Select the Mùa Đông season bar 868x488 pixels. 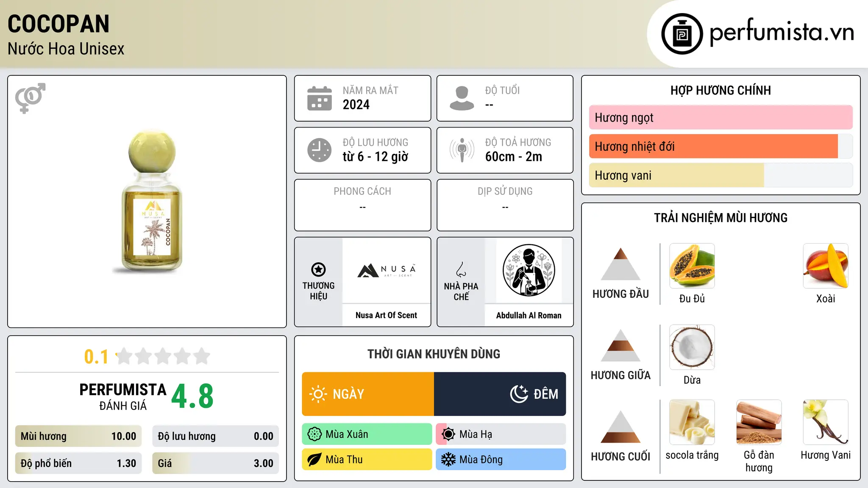(501, 460)
